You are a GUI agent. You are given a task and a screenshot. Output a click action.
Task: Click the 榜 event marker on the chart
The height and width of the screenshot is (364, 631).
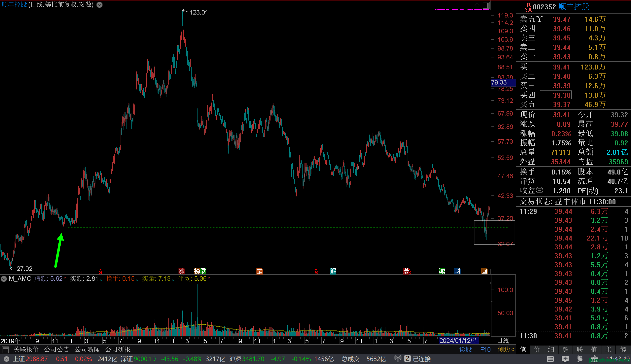tap(197, 271)
